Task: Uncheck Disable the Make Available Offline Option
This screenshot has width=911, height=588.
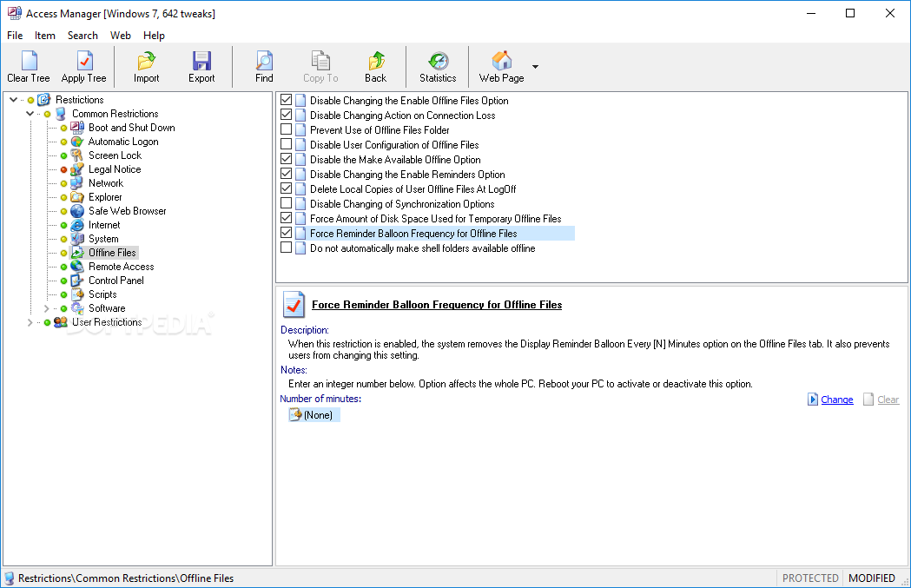Action: [286, 159]
